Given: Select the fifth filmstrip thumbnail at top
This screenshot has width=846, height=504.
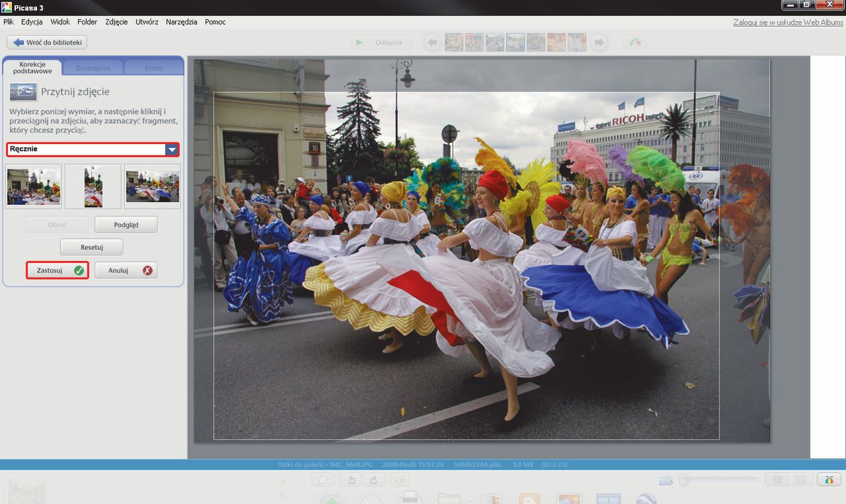Looking at the screenshot, I should pos(536,42).
